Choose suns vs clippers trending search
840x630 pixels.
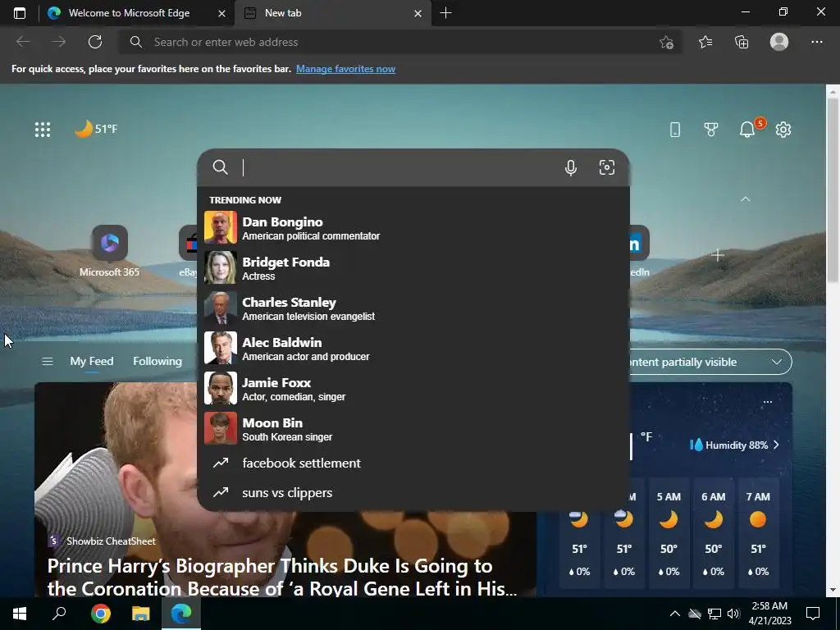413,492
